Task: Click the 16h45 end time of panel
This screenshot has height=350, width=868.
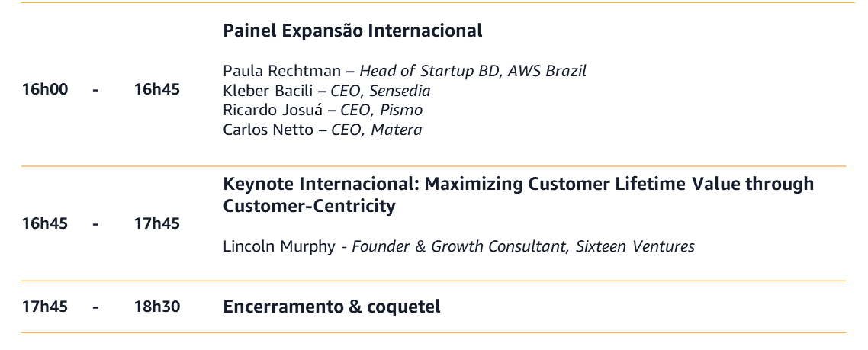Action: click(x=157, y=89)
